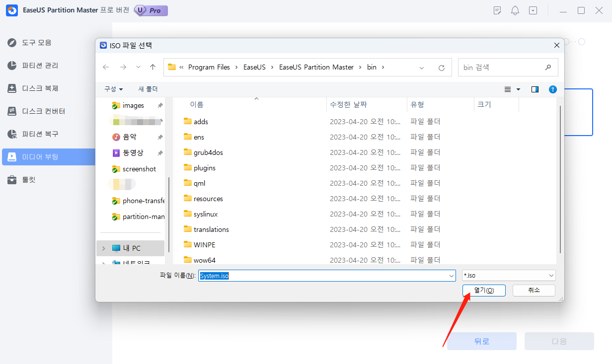Select 디스크 복제 in the sidebar
612x364 pixels.
(40, 88)
